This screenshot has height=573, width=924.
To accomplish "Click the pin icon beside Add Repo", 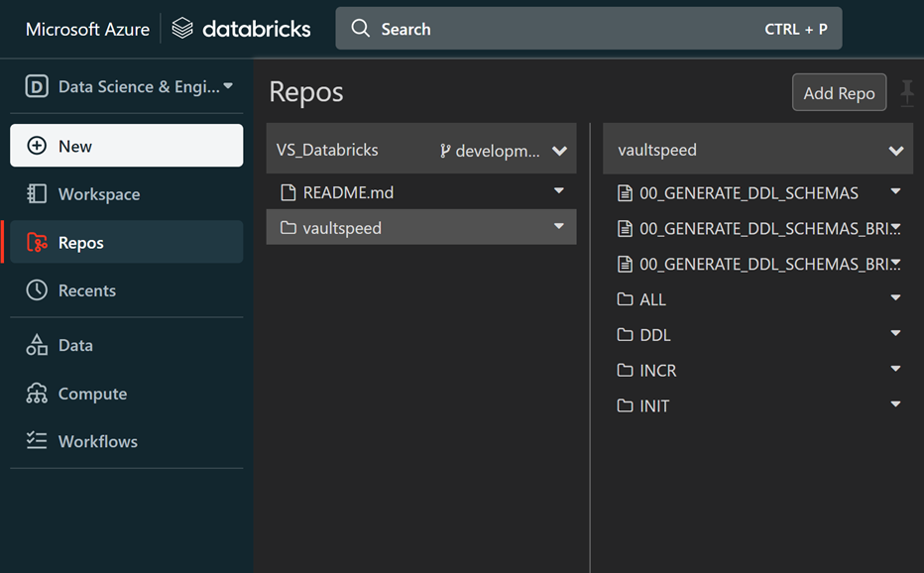I will click(x=907, y=93).
